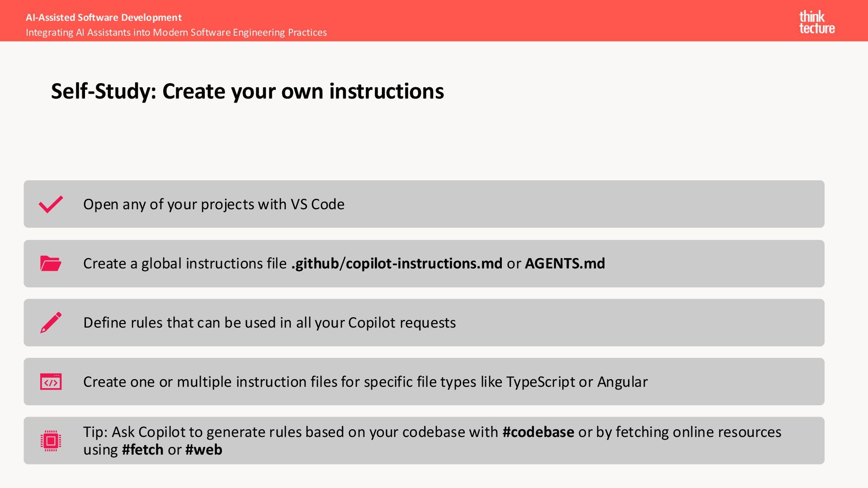
Task: Select the 'Open any of your projects' step
Action: (x=213, y=204)
